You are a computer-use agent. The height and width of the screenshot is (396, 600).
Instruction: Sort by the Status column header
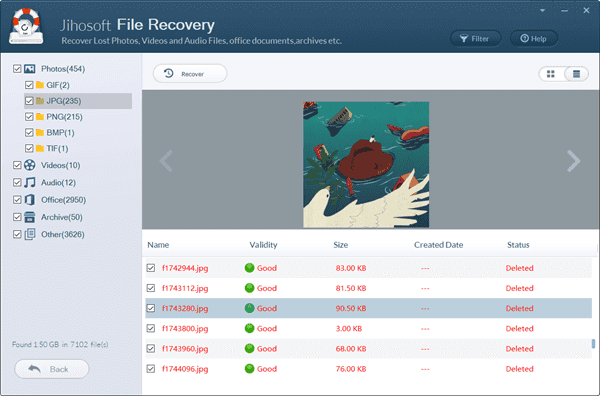(x=518, y=245)
